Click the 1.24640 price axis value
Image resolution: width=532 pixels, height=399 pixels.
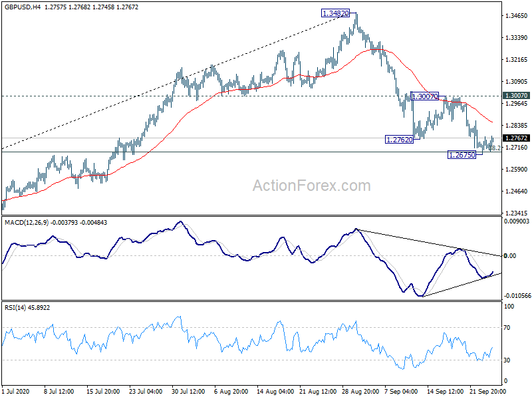pos(517,192)
